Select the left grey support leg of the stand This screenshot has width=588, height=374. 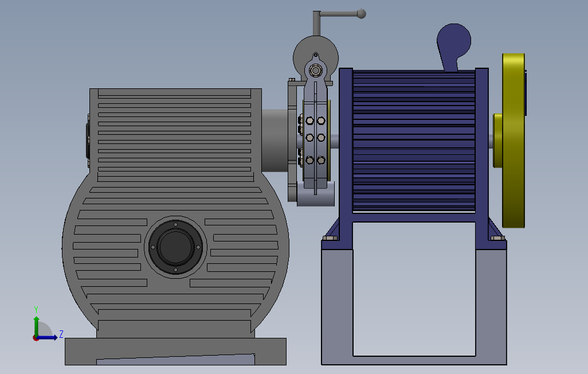click(x=337, y=306)
